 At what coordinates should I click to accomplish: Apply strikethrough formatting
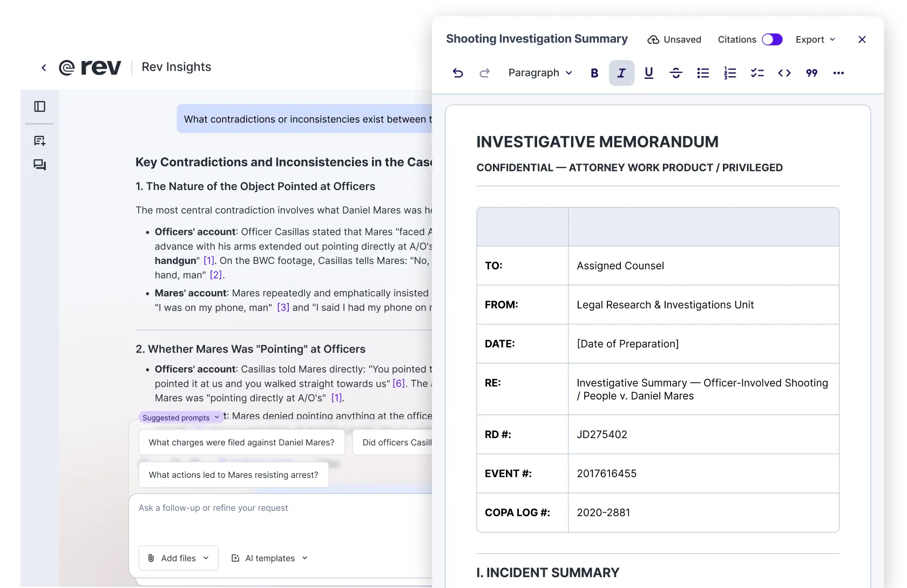[676, 73]
